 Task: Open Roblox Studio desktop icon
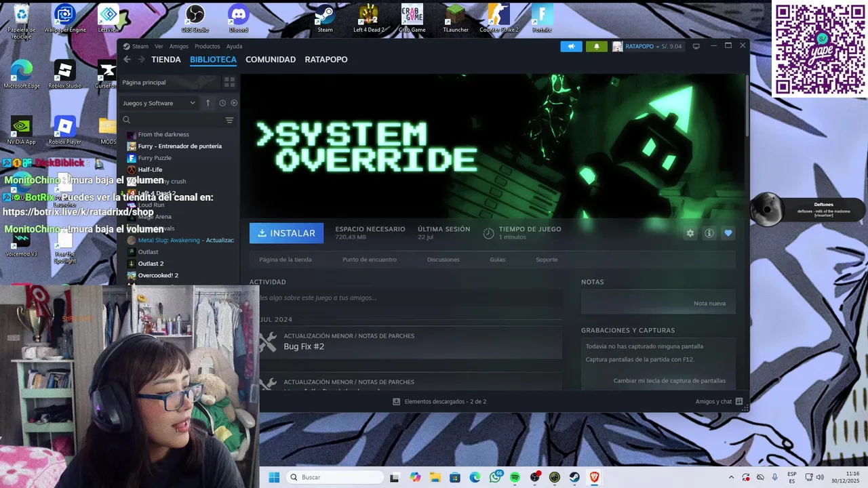[x=64, y=75]
